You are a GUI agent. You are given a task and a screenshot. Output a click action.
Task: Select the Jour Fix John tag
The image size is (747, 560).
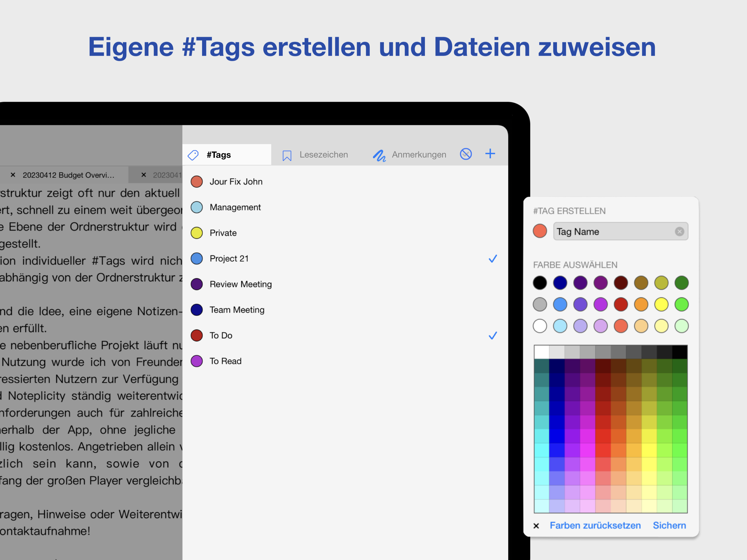(345, 182)
